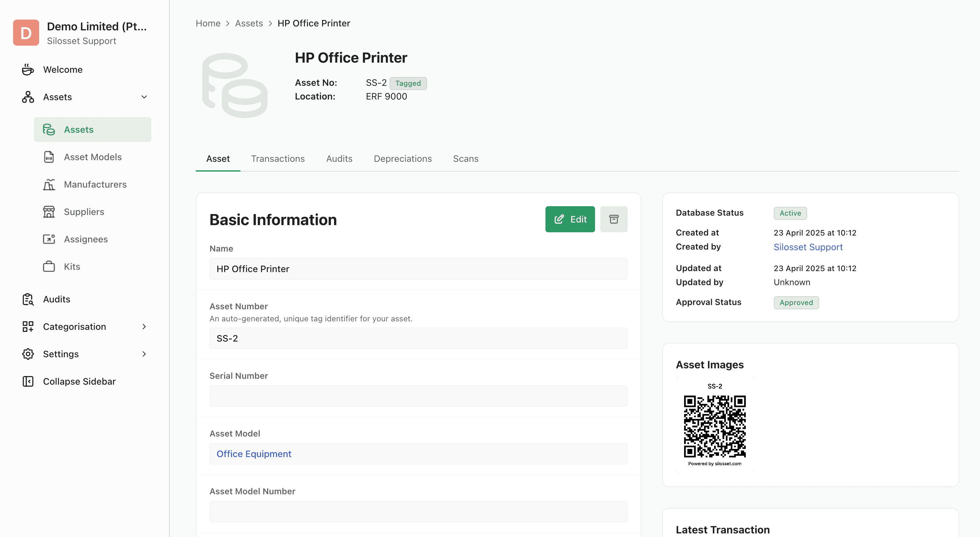Click the archive box button

(x=614, y=219)
